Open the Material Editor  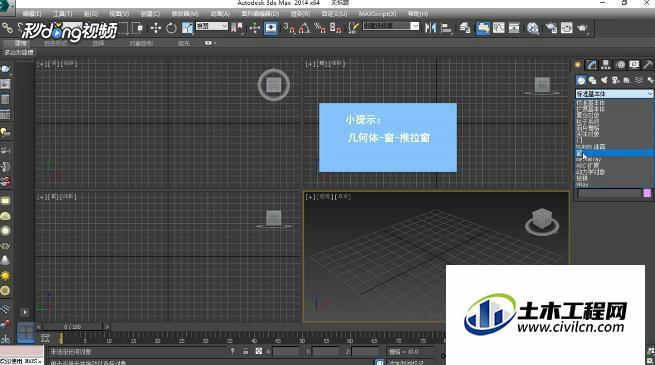click(533, 28)
